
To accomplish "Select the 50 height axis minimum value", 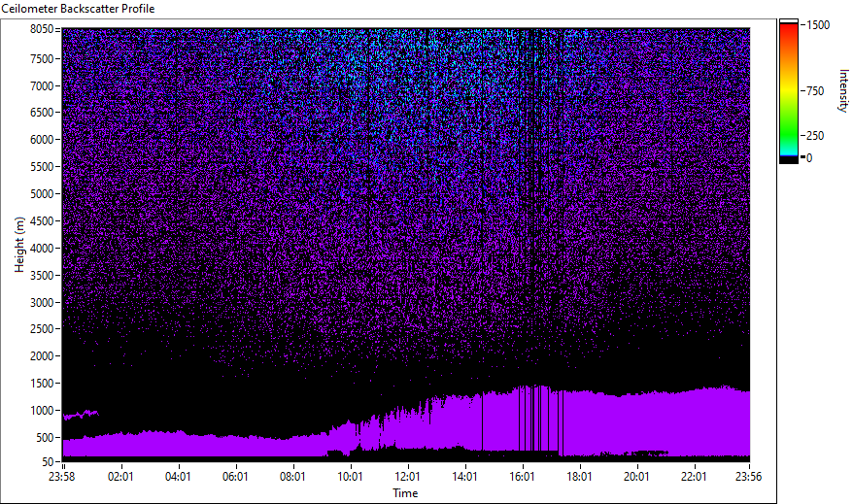I will click(48, 462).
